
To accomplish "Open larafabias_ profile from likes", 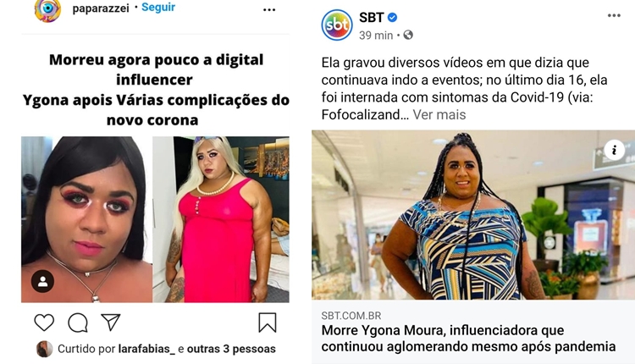I will [x=146, y=349].
